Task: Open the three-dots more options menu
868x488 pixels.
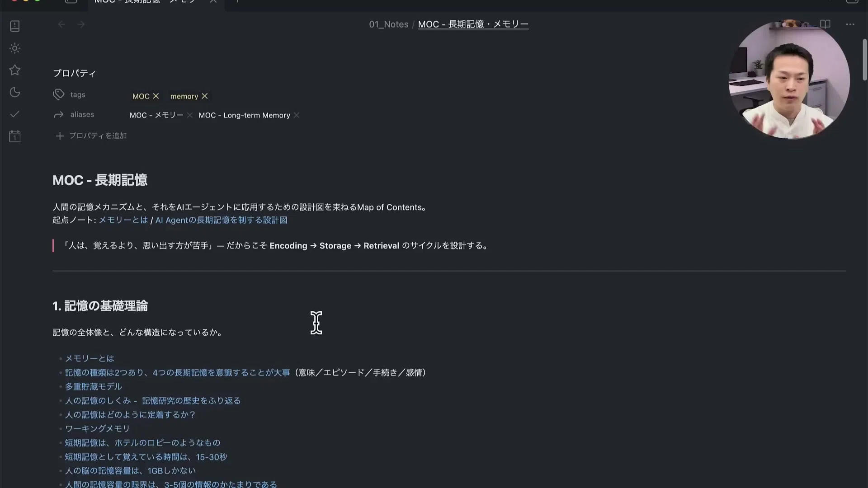Action: tap(850, 24)
